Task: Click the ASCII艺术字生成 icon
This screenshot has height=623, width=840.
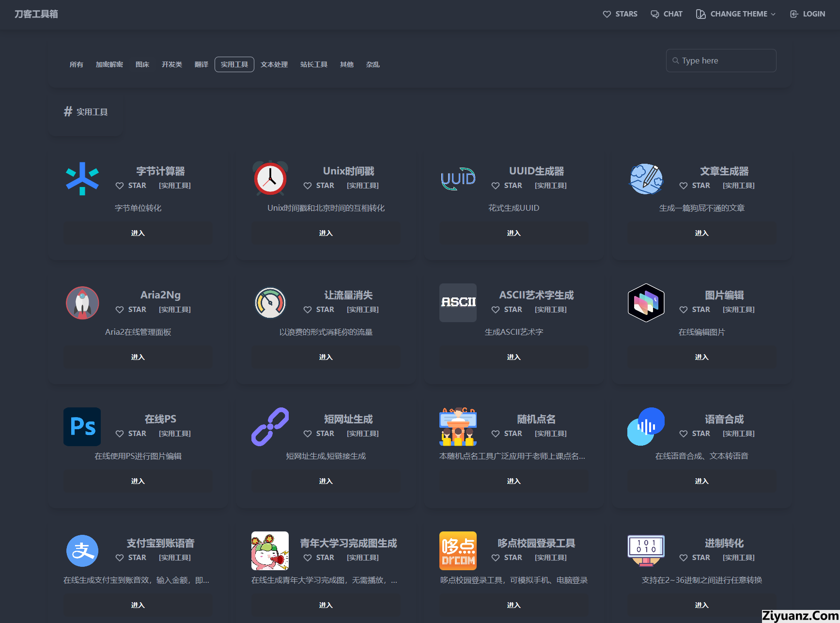Action: [x=458, y=303]
